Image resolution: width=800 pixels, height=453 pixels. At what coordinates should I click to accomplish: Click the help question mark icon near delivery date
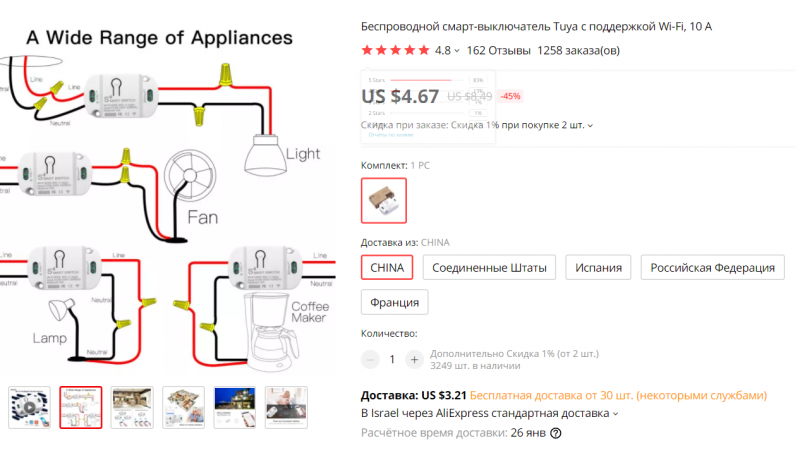[556, 433]
